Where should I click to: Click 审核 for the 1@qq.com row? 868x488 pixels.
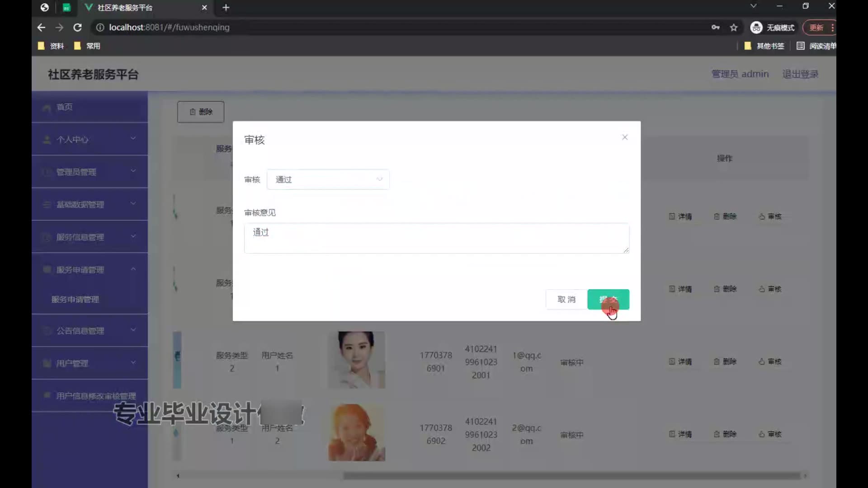point(770,361)
